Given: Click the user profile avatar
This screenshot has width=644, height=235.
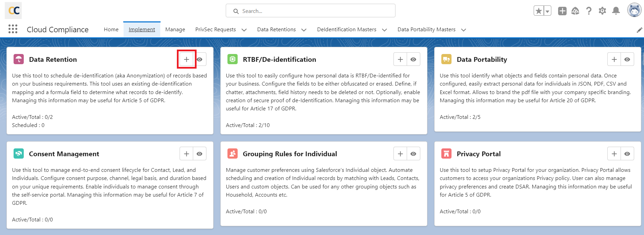Looking at the screenshot, I should (634, 10).
